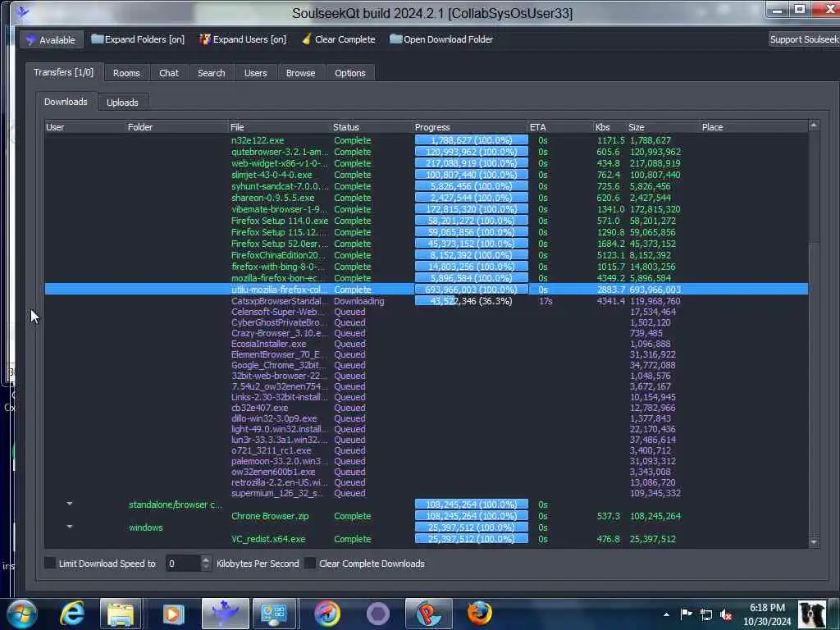Open the Chat tab
The image size is (840, 630).
point(169,73)
